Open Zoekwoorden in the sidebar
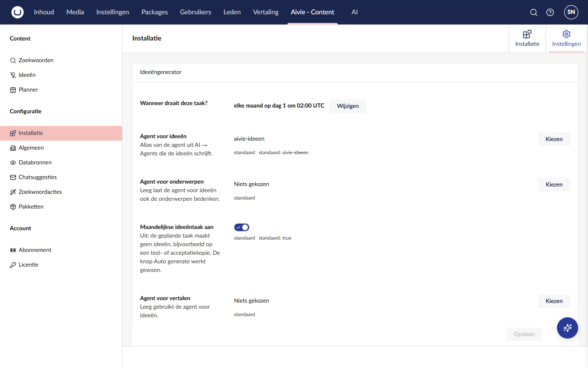This screenshot has height=368, width=588. coord(61,60)
